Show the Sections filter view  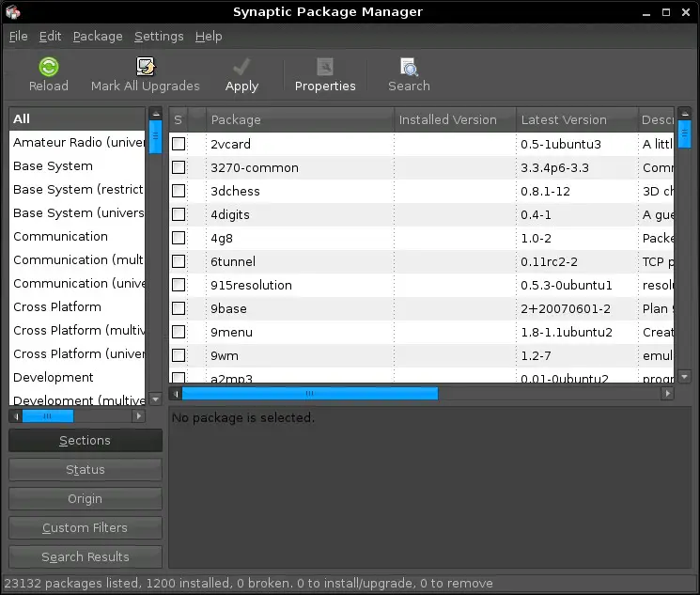(x=86, y=441)
